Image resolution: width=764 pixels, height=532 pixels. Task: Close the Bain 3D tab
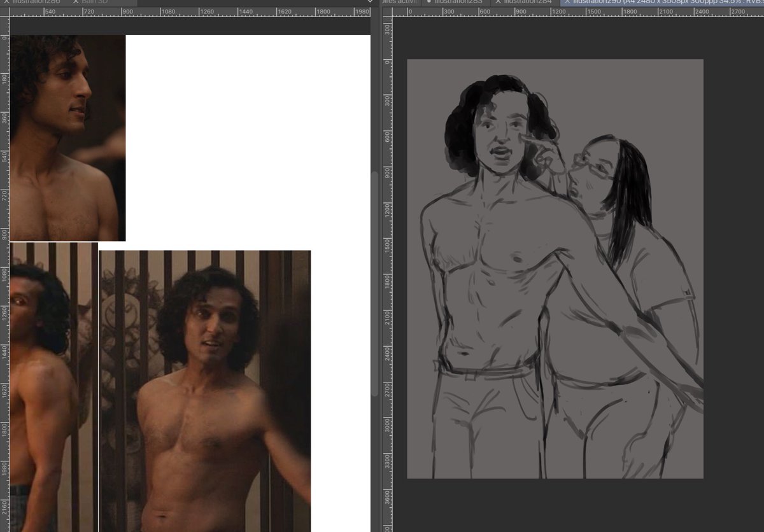tap(76, 3)
